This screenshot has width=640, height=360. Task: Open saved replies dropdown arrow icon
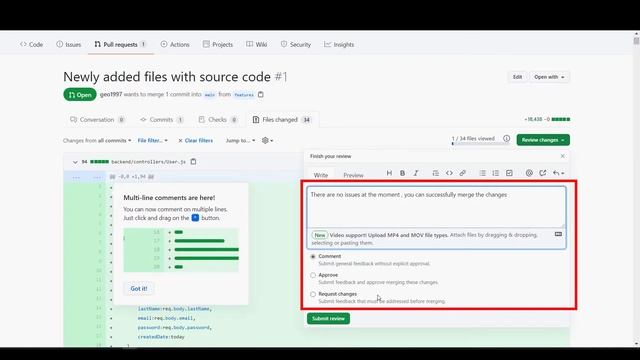[x=558, y=173]
